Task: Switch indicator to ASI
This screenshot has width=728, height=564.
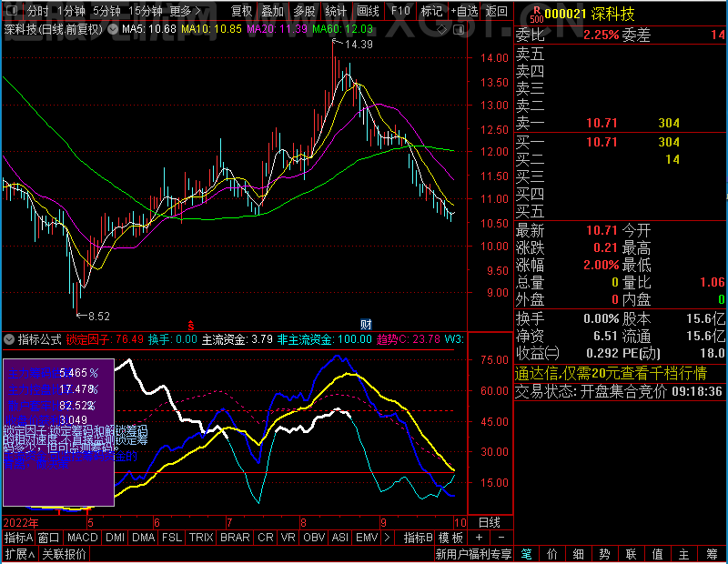Action: (339, 538)
